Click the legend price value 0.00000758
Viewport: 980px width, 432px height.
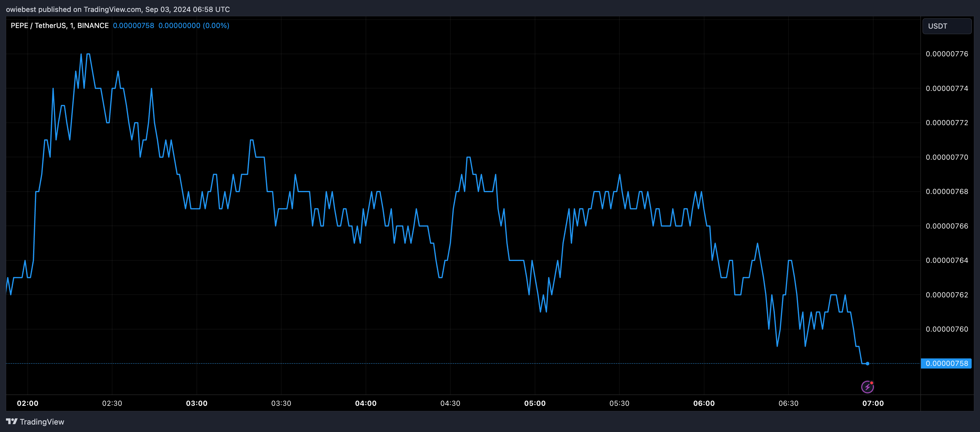click(x=134, y=25)
